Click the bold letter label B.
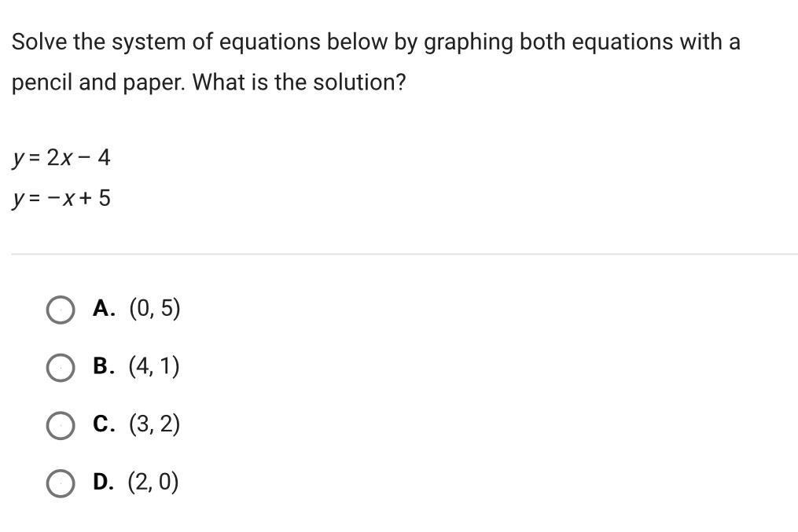This screenshot has height=532, width=798. tap(104, 366)
